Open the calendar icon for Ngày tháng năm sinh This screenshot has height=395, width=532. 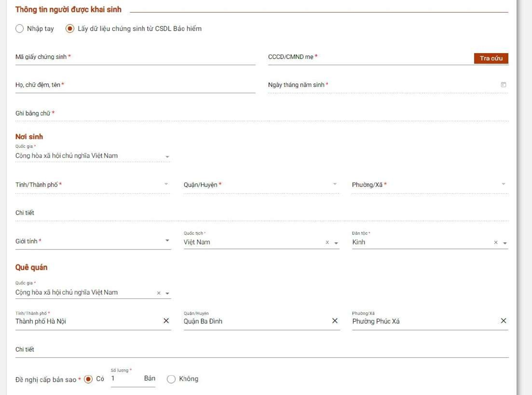tap(503, 85)
